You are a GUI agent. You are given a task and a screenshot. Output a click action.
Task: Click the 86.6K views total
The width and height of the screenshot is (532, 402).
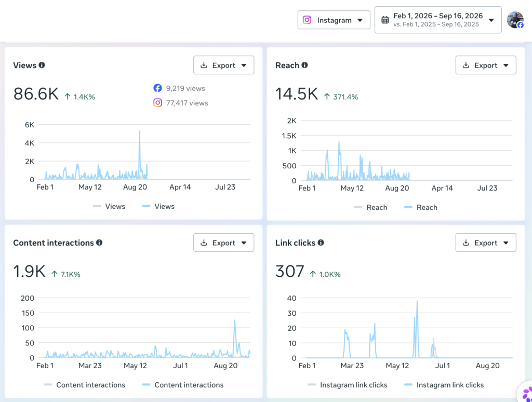[36, 94]
